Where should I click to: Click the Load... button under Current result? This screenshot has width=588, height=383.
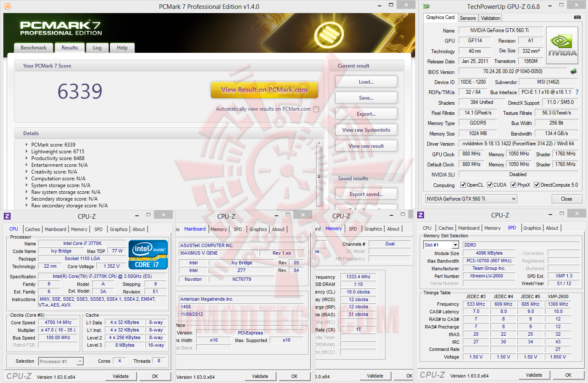366,82
